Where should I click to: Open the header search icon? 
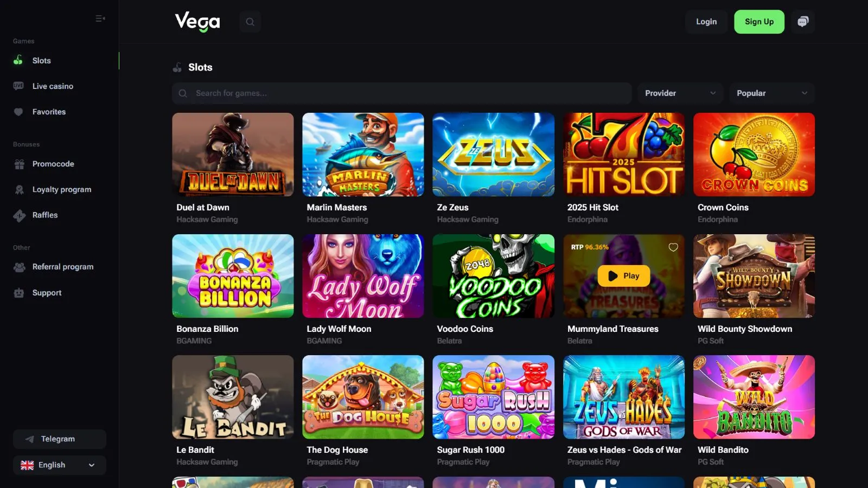[250, 22]
